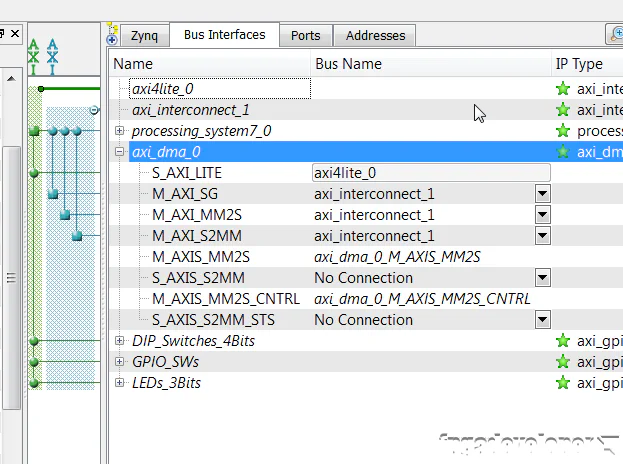The image size is (623, 464).
Task: Click the star icon in the axi_dma_0 row
Action: coord(563,152)
